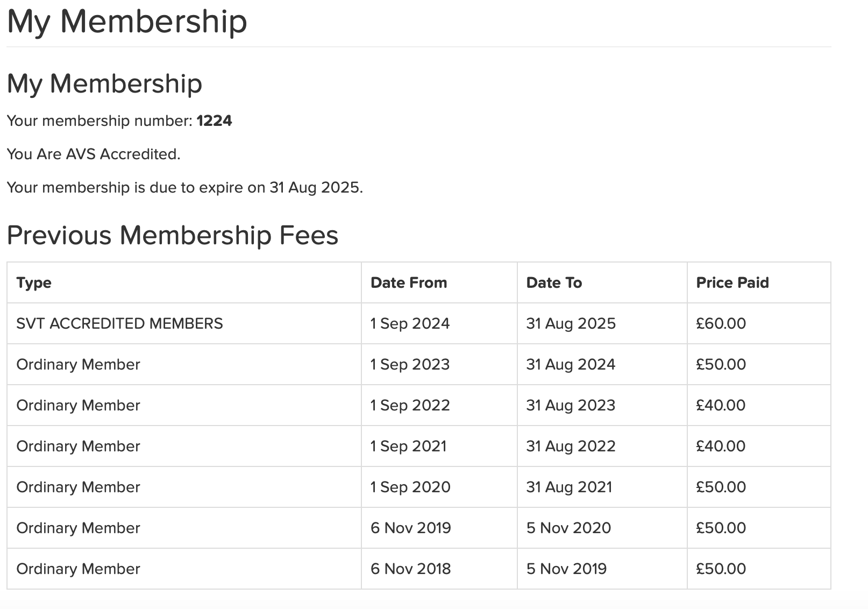Click the membership number 1224
The image size is (868, 609).
[x=214, y=121]
